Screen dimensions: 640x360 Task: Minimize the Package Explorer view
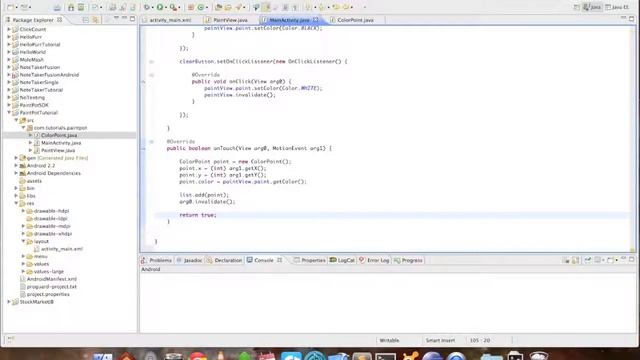tap(124, 19)
